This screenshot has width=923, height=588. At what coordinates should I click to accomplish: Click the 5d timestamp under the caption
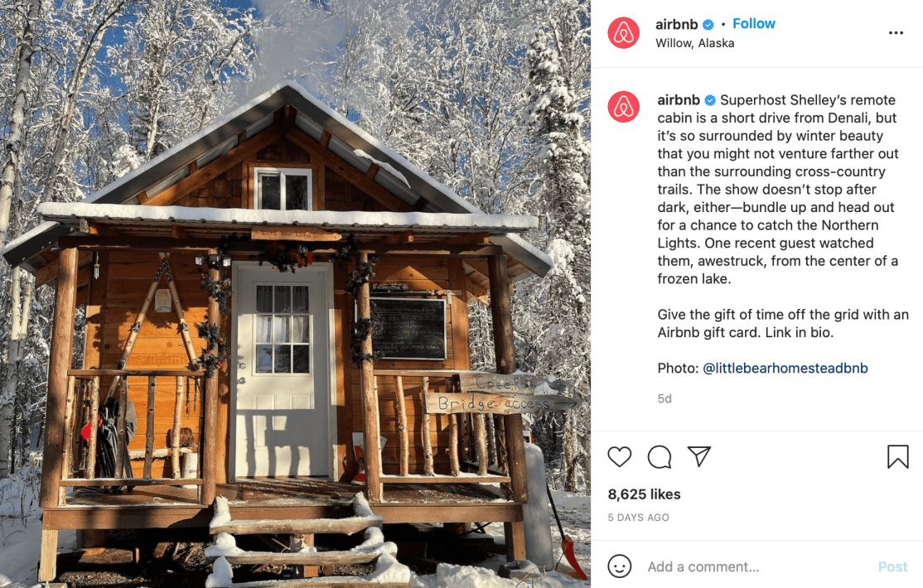coord(664,398)
